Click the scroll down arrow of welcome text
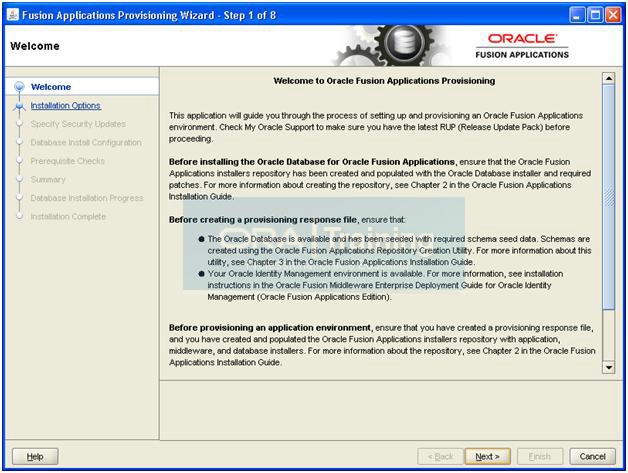The width and height of the screenshot is (628, 473). [x=609, y=367]
